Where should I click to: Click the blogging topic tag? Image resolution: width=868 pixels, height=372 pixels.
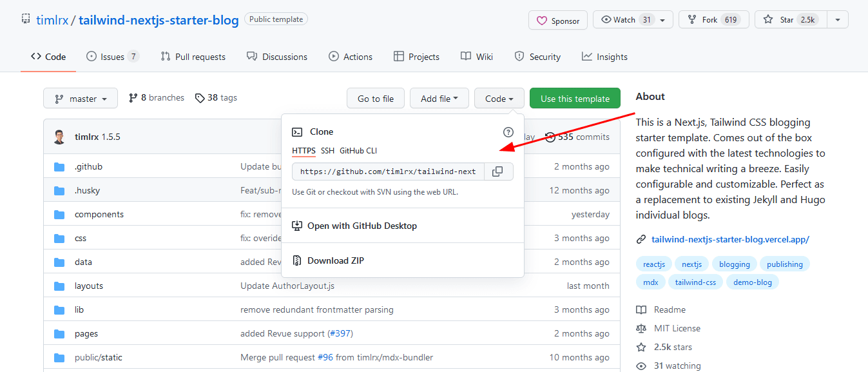click(x=735, y=264)
